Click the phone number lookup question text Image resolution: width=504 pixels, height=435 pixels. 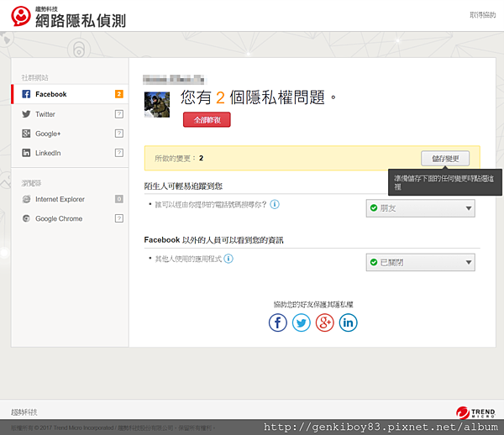(x=211, y=204)
